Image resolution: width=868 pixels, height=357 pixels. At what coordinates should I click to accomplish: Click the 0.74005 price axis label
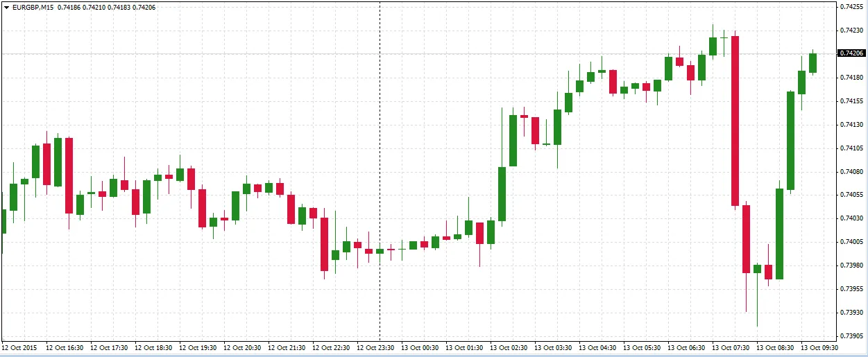[x=851, y=242]
